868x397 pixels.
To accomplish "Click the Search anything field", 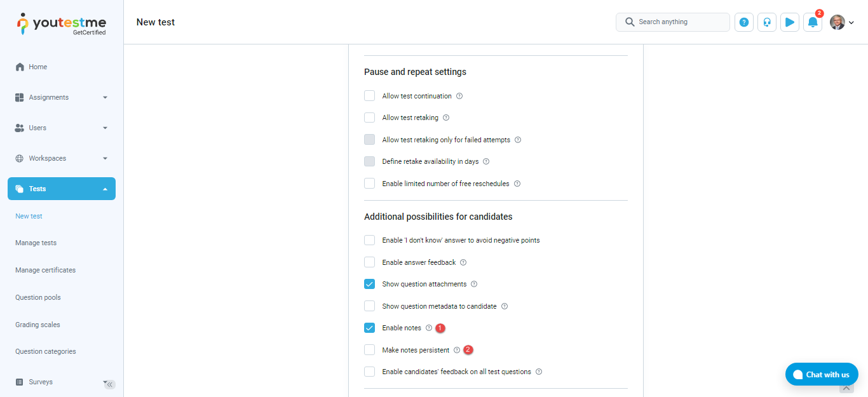I will (x=673, y=22).
